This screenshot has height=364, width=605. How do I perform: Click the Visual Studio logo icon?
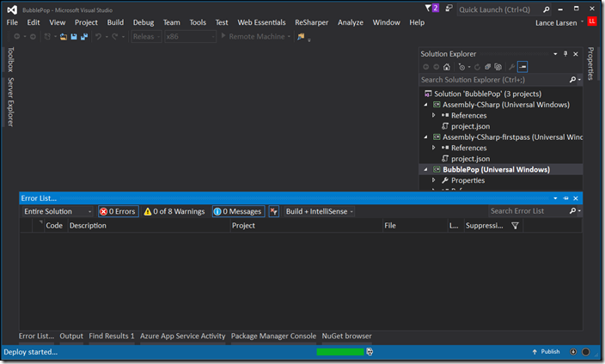coord(12,10)
